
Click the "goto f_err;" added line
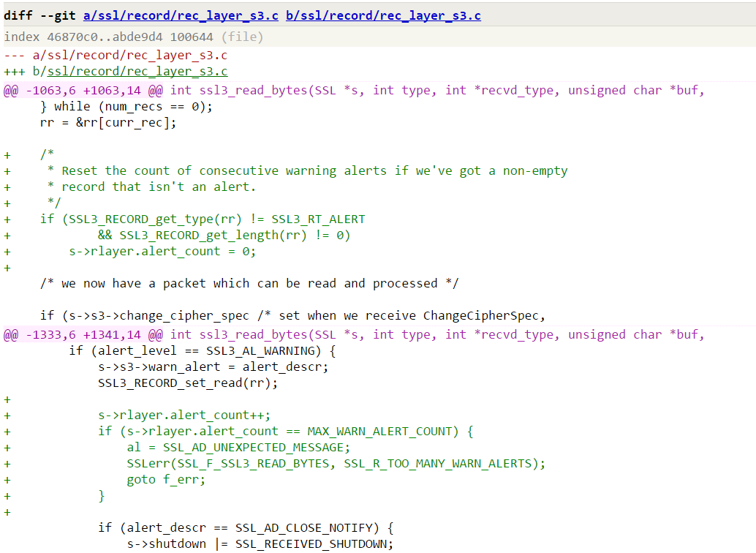coord(166,480)
